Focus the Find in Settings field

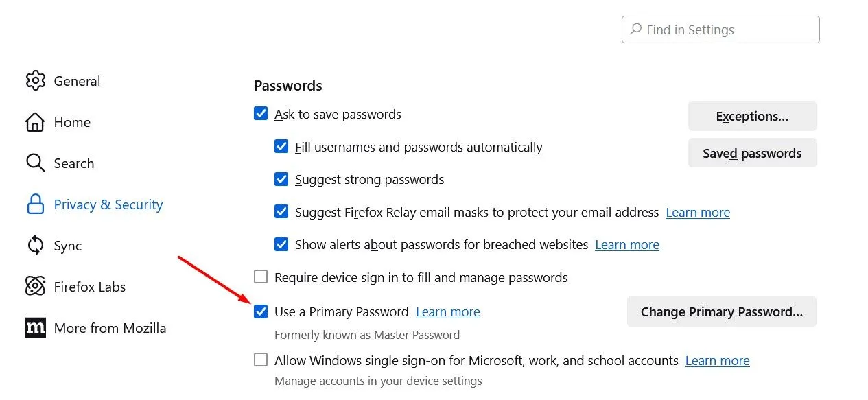pyautogui.click(x=727, y=30)
